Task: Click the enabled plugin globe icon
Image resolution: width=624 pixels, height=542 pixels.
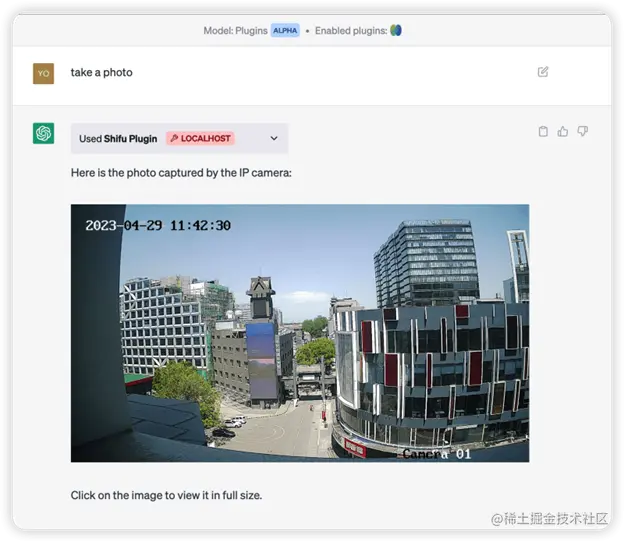Action: coord(396,30)
